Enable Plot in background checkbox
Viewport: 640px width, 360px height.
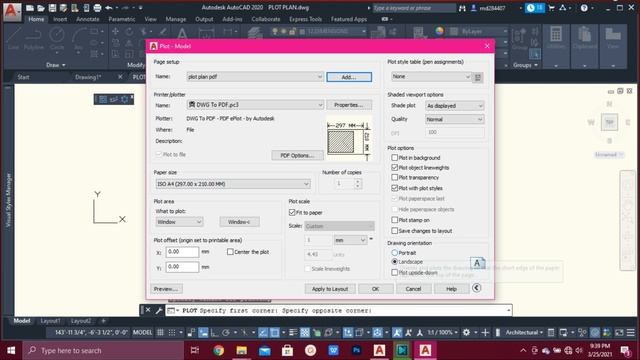pos(394,157)
